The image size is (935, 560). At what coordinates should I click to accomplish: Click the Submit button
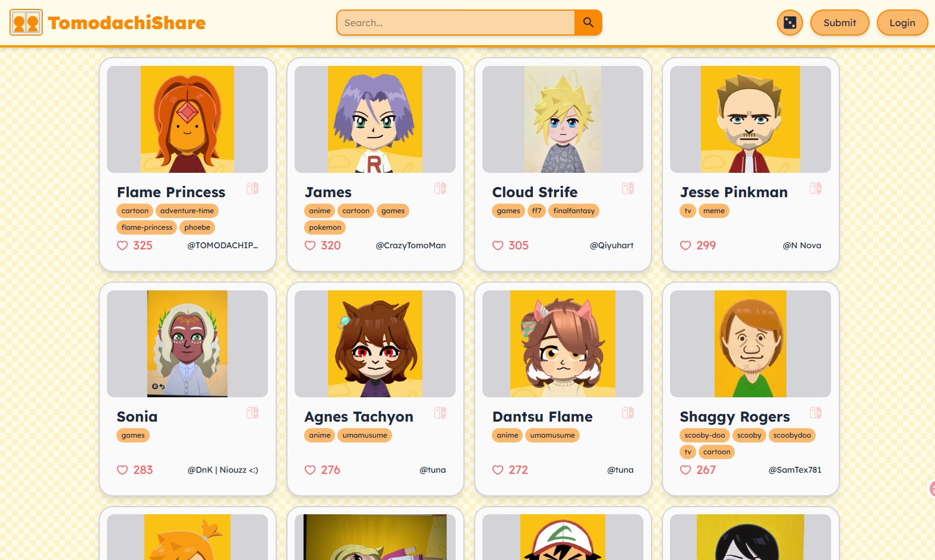[839, 23]
